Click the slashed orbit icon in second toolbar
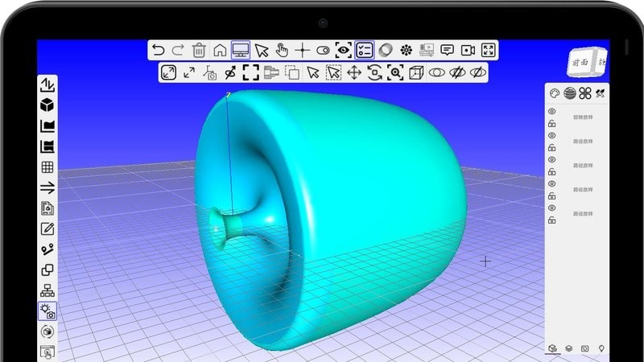 coord(230,72)
